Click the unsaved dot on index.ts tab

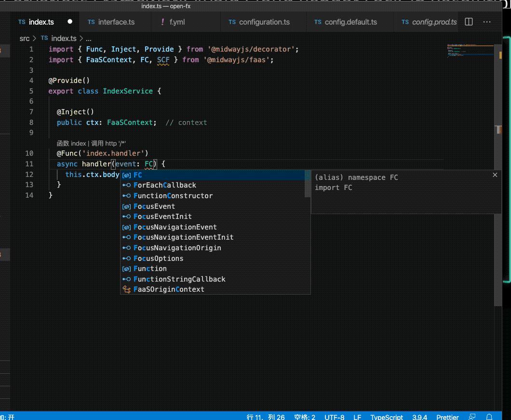[70, 22]
